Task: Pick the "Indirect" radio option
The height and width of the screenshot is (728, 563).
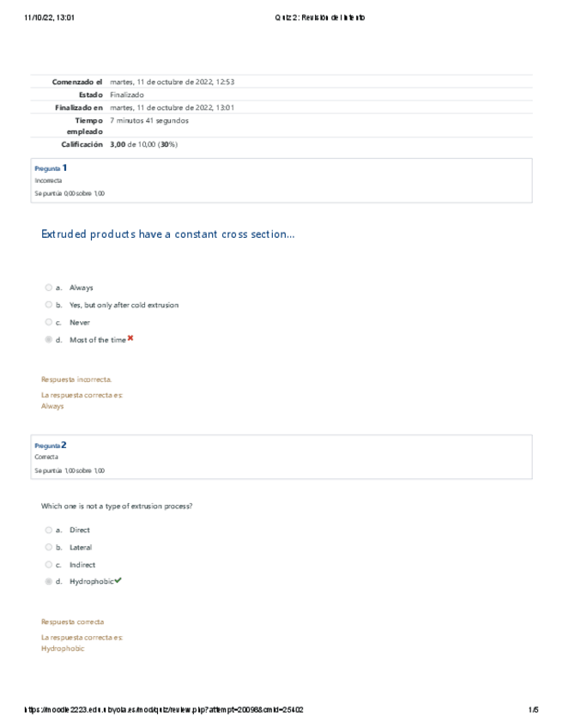Action: pos(49,565)
